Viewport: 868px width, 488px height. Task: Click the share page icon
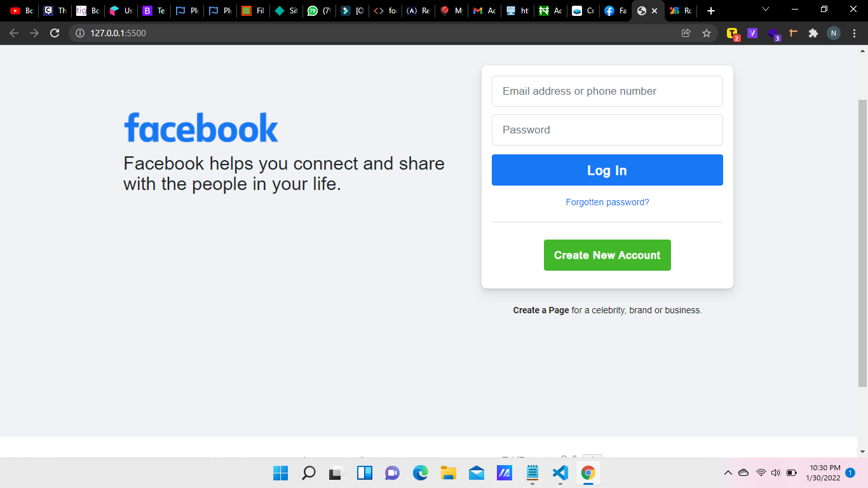point(686,33)
